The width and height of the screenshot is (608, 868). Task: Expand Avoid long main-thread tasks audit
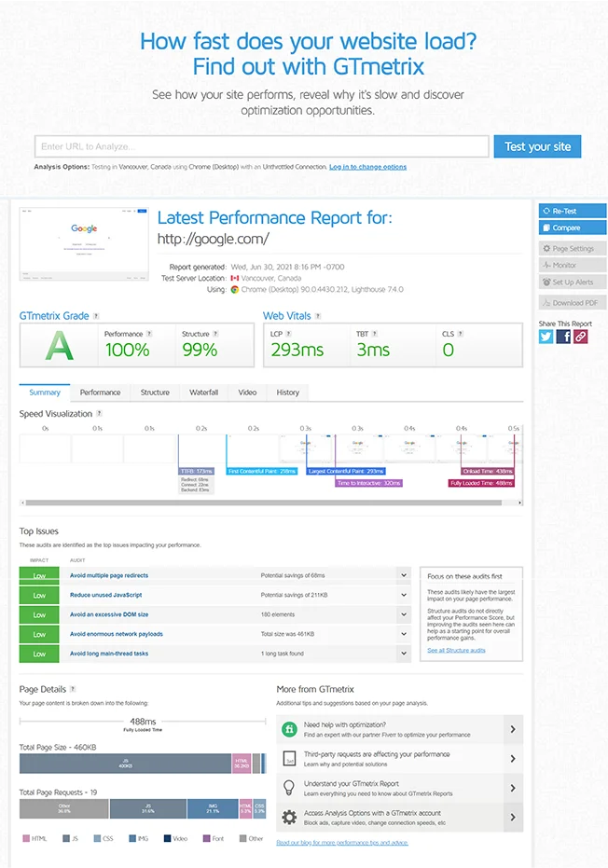[x=404, y=654]
